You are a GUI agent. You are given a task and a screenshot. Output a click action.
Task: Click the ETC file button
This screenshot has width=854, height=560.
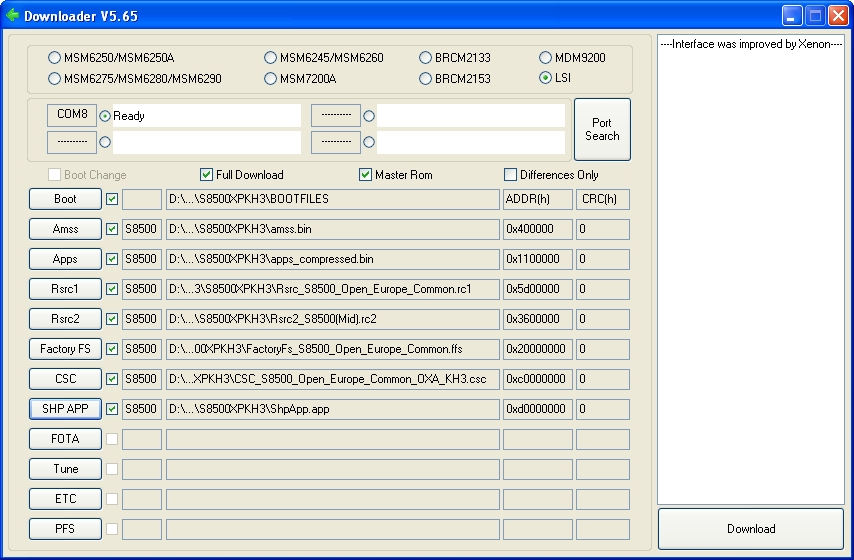[x=65, y=498]
